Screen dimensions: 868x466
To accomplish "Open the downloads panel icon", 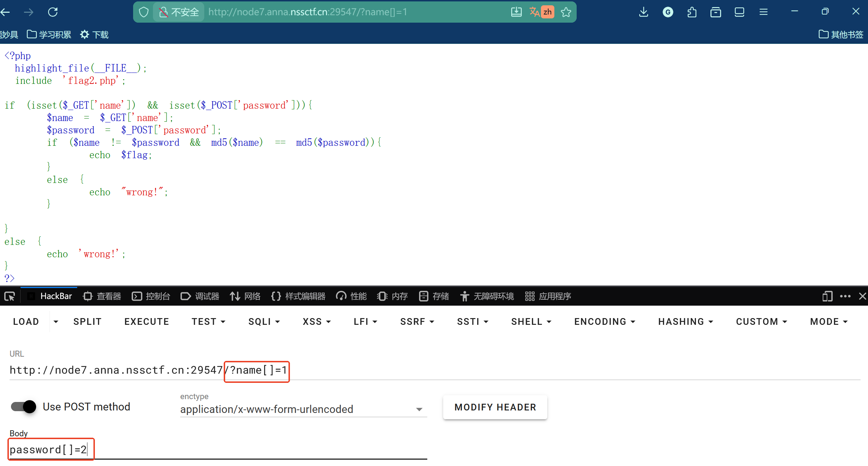I will click(644, 12).
